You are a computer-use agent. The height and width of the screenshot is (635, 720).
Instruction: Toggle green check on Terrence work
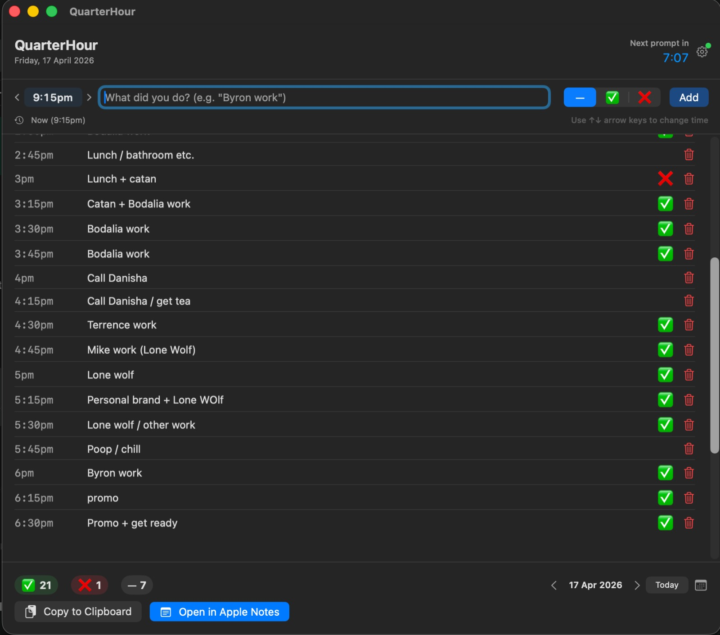pos(665,325)
